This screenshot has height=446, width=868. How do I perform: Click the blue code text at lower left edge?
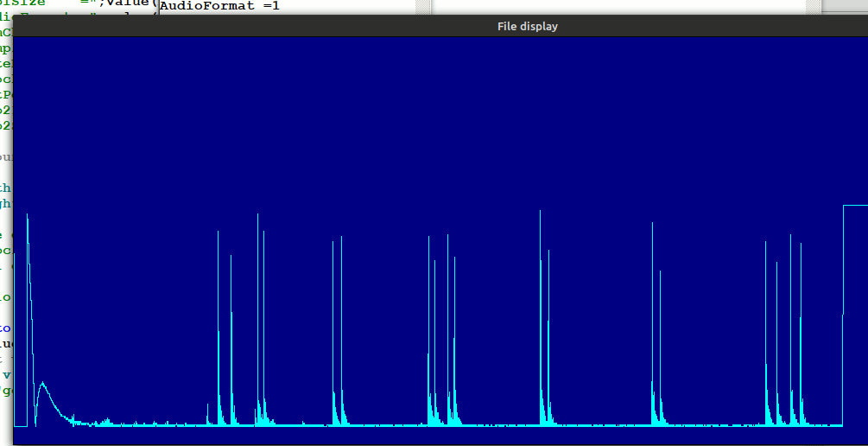click(6, 328)
